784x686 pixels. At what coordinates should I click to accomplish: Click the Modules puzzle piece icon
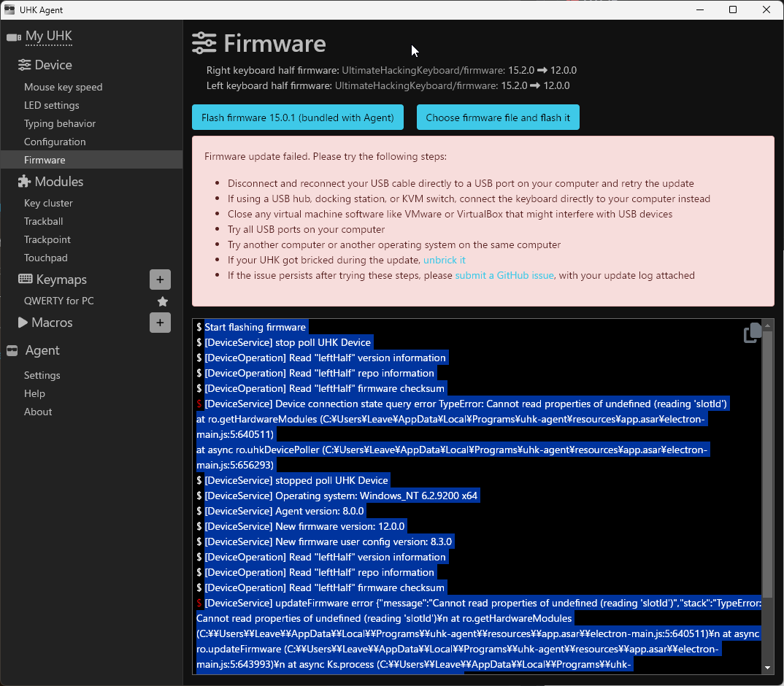click(25, 182)
